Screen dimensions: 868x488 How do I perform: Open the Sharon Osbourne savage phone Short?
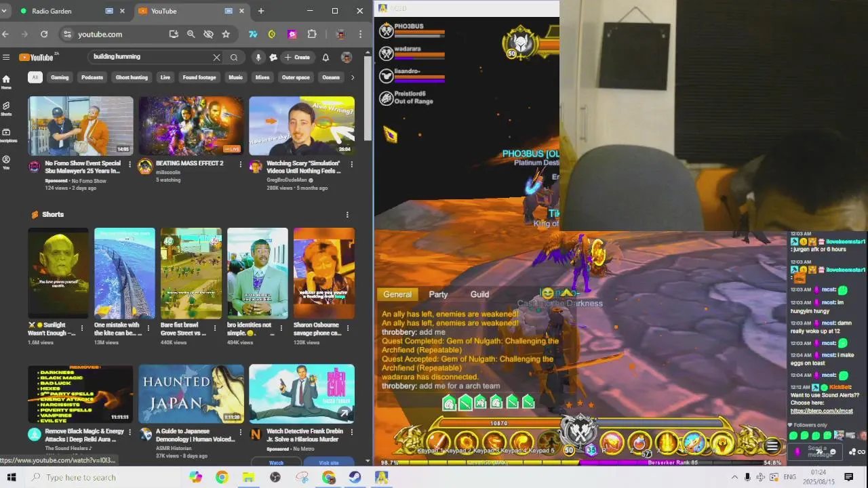click(x=324, y=273)
